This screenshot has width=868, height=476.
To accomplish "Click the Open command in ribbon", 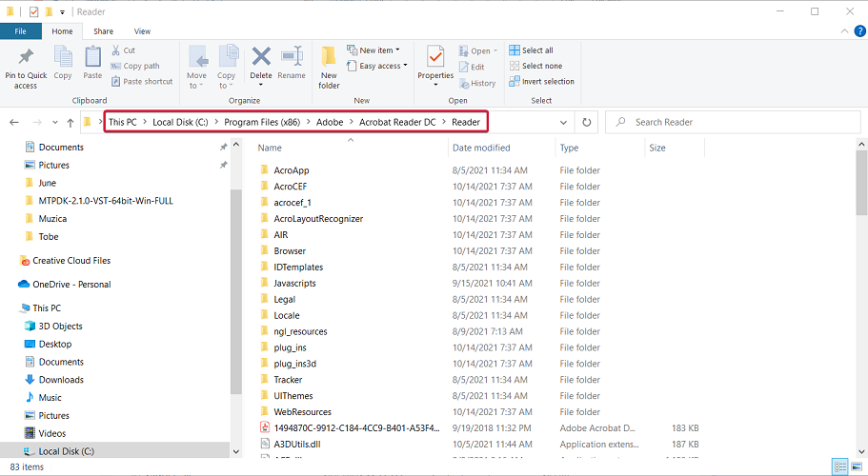I will pyautogui.click(x=478, y=50).
